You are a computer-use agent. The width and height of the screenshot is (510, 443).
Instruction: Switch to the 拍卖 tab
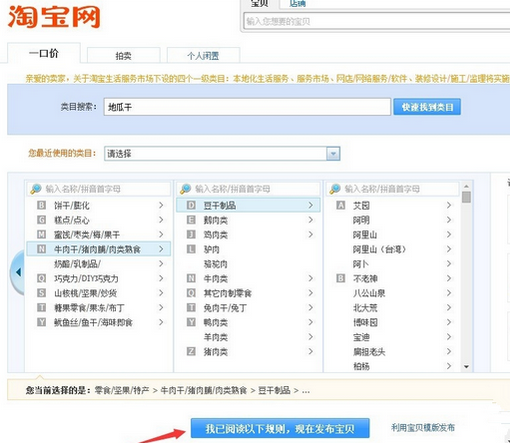click(x=124, y=56)
